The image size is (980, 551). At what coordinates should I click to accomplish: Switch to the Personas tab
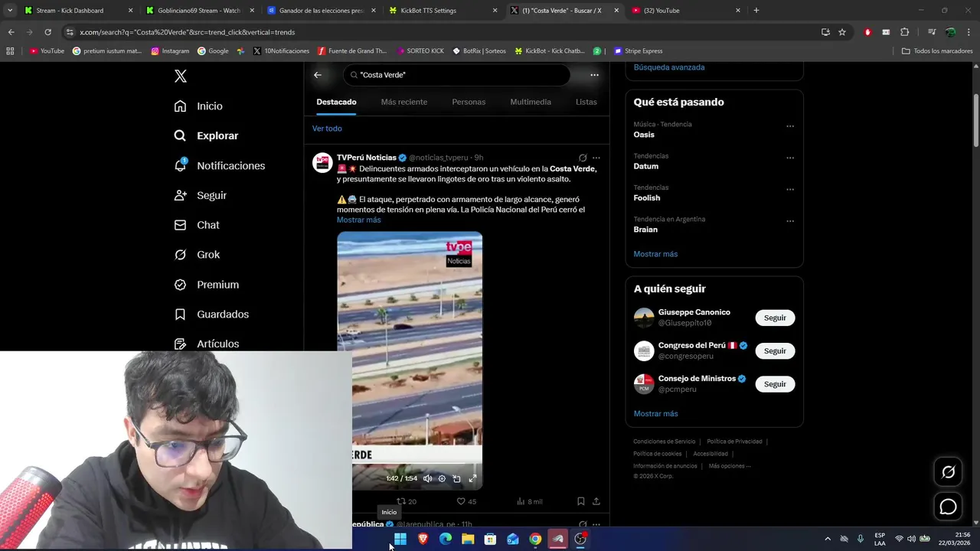coord(469,102)
